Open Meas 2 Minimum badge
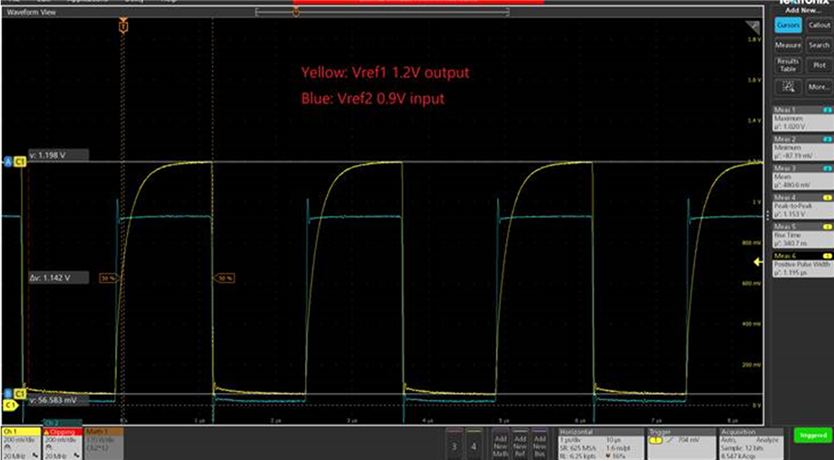 click(x=803, y=147)
